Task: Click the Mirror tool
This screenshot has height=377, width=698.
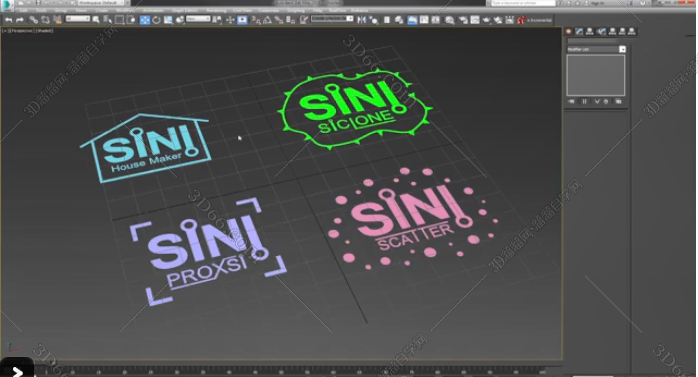Action: 361,20
